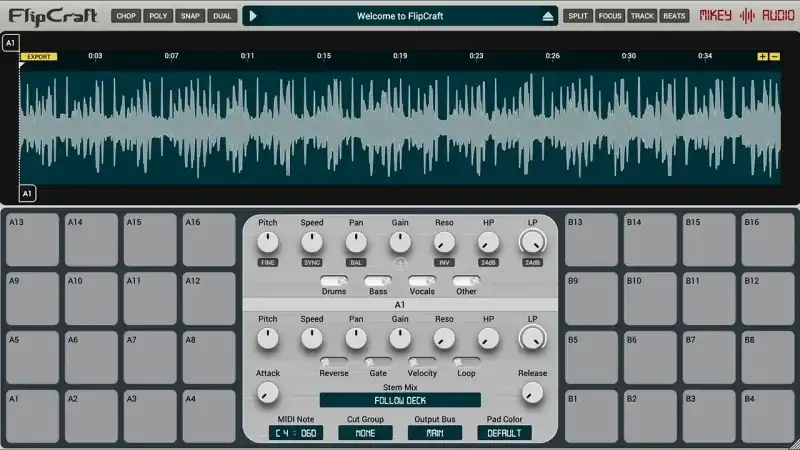
Task: Zoom out of waveform with minus icon
Action: point(774,57)
